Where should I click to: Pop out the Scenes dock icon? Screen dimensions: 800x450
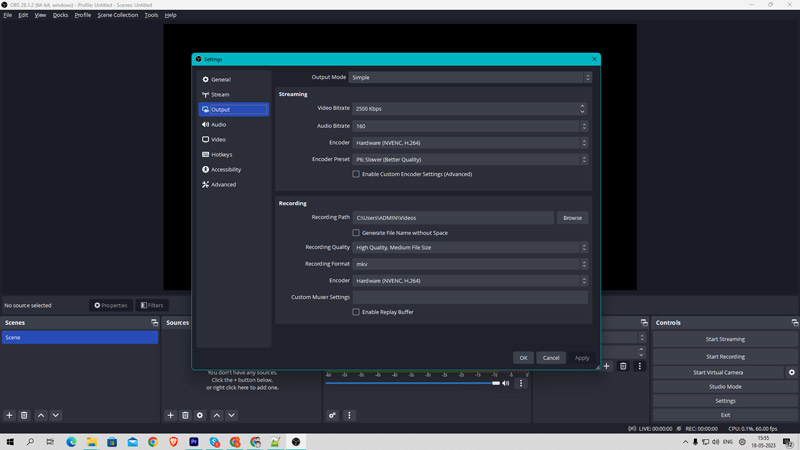click(154, 322)
